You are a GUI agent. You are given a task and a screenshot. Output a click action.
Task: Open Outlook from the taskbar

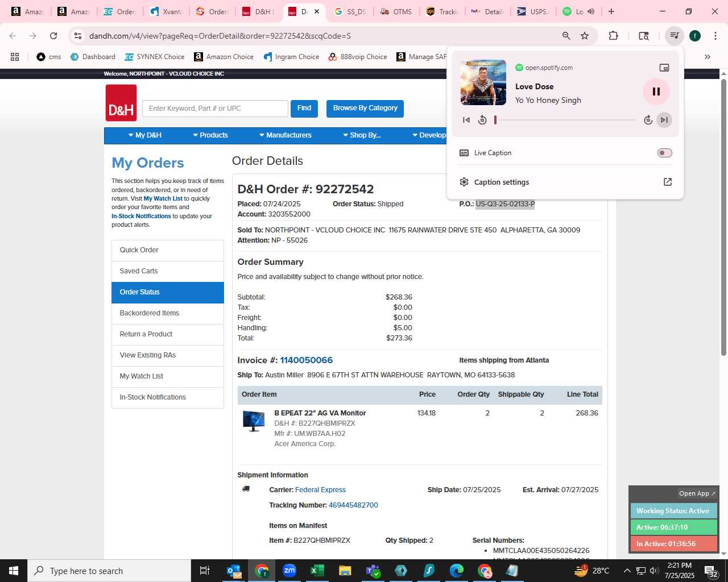click(x=234, y=571)
